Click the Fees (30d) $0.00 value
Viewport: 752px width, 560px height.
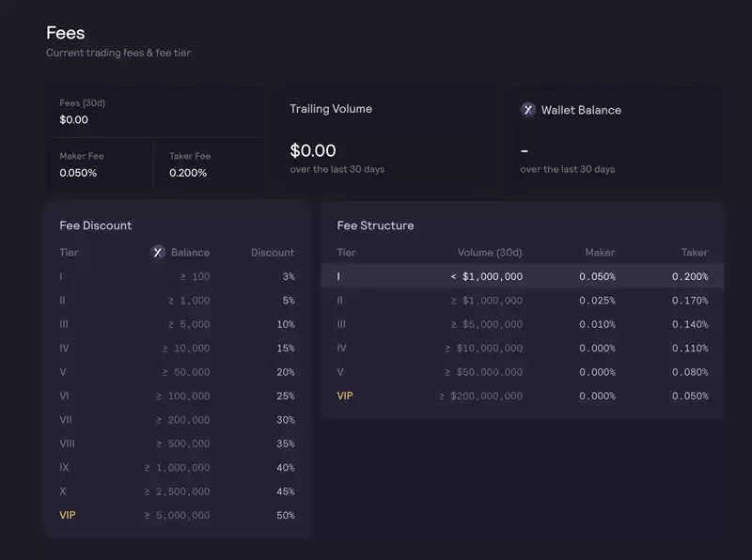click(74, 119)
